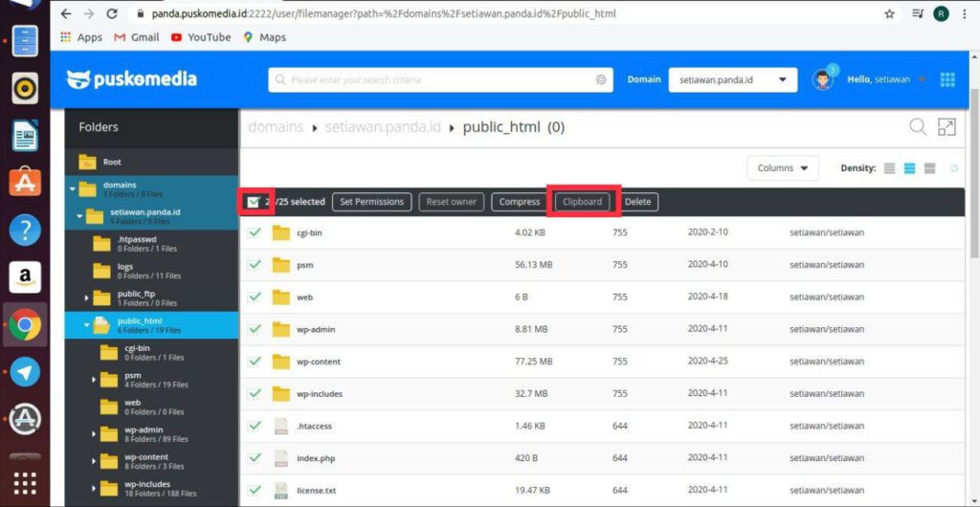Click the Delete button
This screenshot has height=507, width=980.
tap(637, 202)
